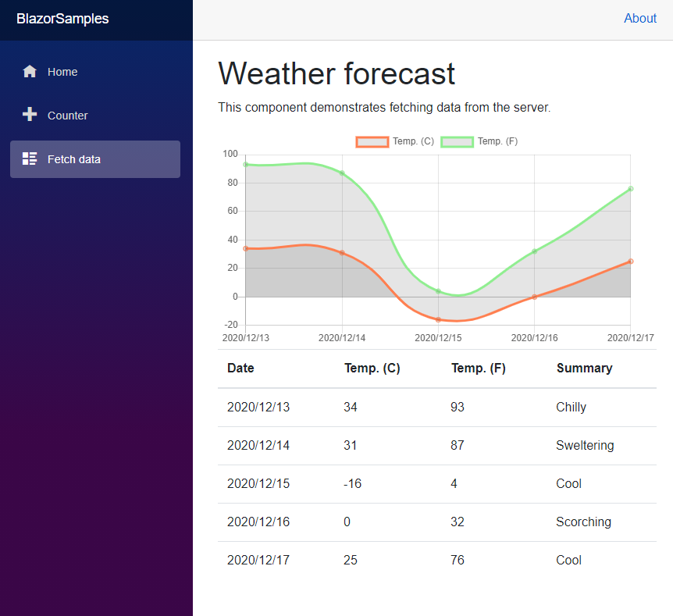Image resolution: width=673 pixels, height=616 pixels.
Task: Click the Fetch data sidebar link
Action: coord(73,158)
